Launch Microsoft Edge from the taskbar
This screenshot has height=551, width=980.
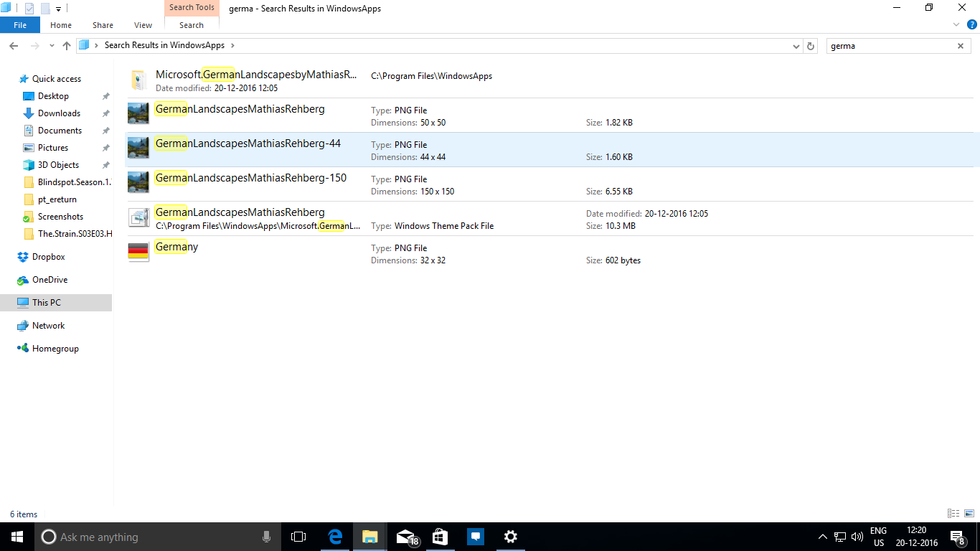tap(334, 537)
